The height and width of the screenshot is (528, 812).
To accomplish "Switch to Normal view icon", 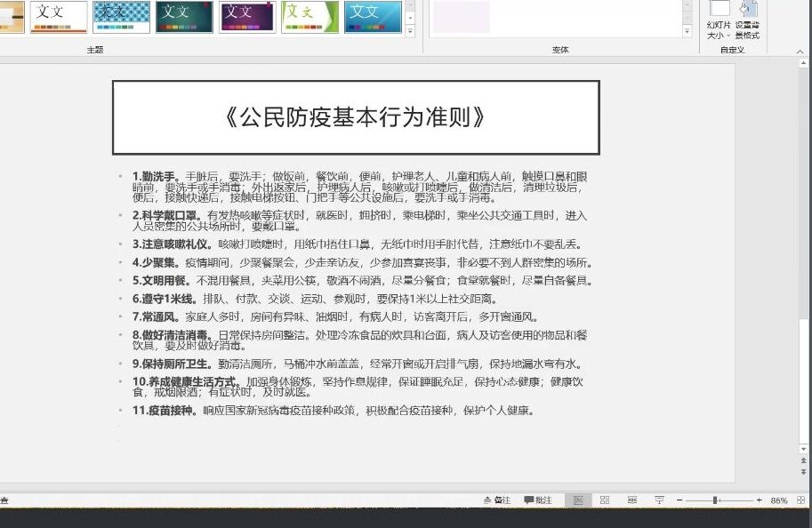I will 578,500.
